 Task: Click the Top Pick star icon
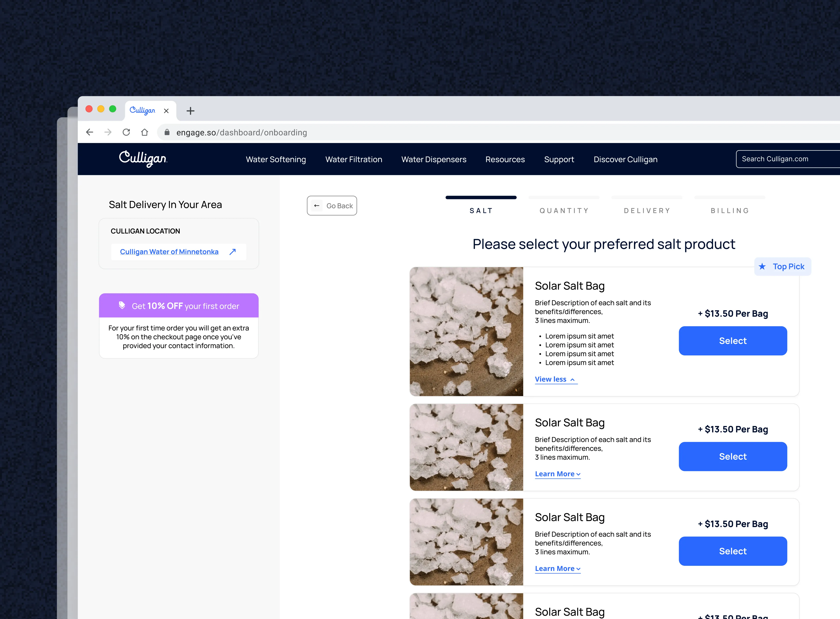tap(762, 266)
